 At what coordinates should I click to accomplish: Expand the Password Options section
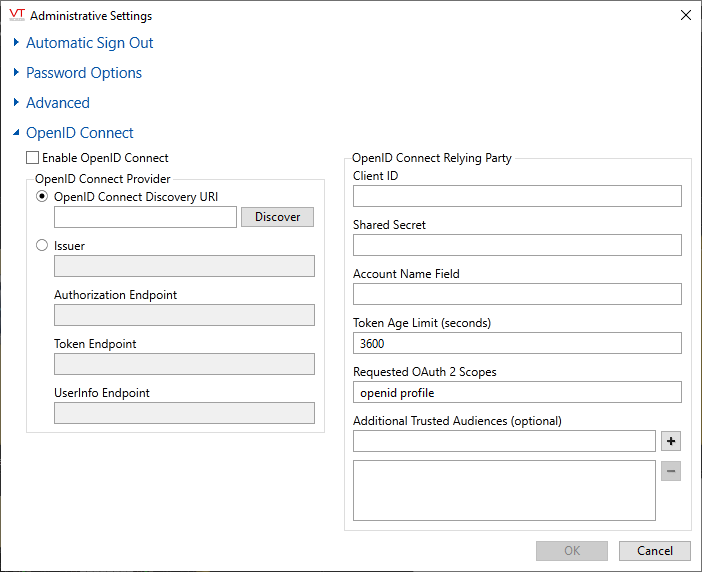click(83, 73)
